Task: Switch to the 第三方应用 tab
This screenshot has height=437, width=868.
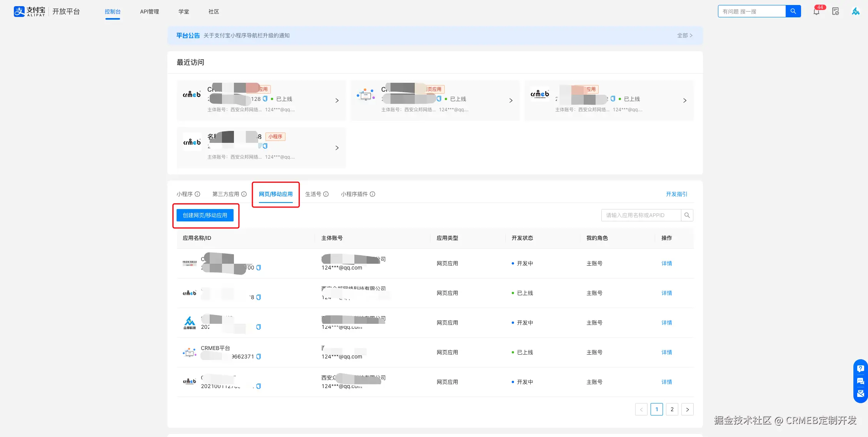Action: [x=226, y=194]
